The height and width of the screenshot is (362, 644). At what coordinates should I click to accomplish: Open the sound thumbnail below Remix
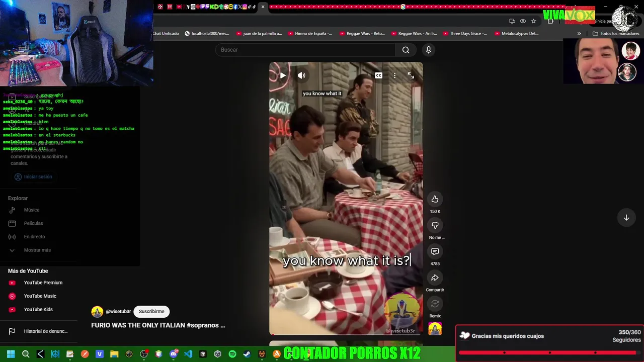point(435,329)
